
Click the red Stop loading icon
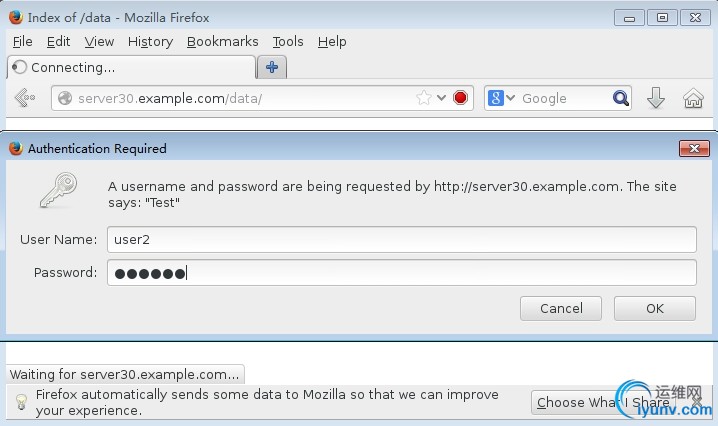tap(460, 98)
